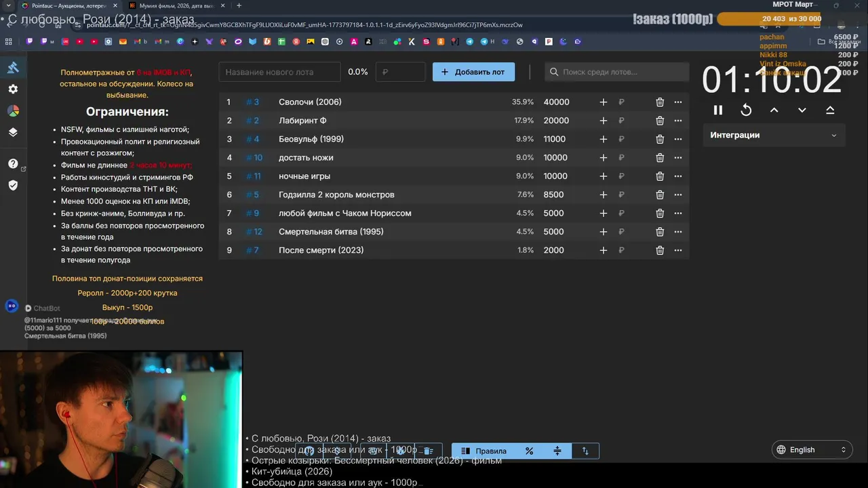
Task: Toggle the division-sign option in the bottom bar
Action: pos(557,451)
